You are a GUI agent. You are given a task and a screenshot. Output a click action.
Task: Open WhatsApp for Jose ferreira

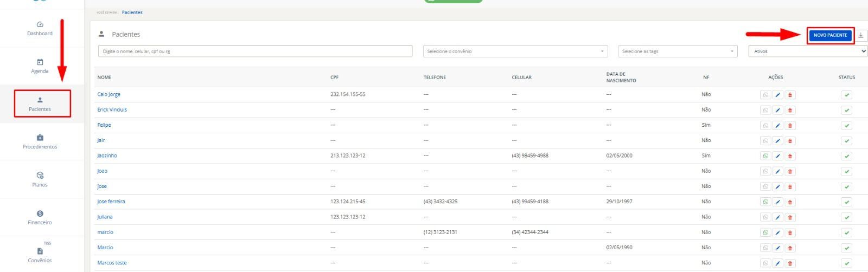[765, 202]
